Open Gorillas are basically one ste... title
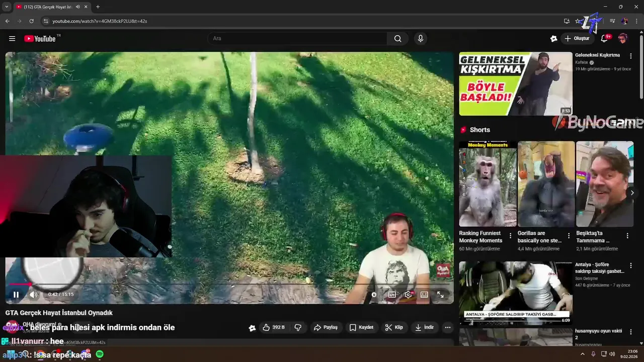 pyautogui.click(x=539, y=237)
